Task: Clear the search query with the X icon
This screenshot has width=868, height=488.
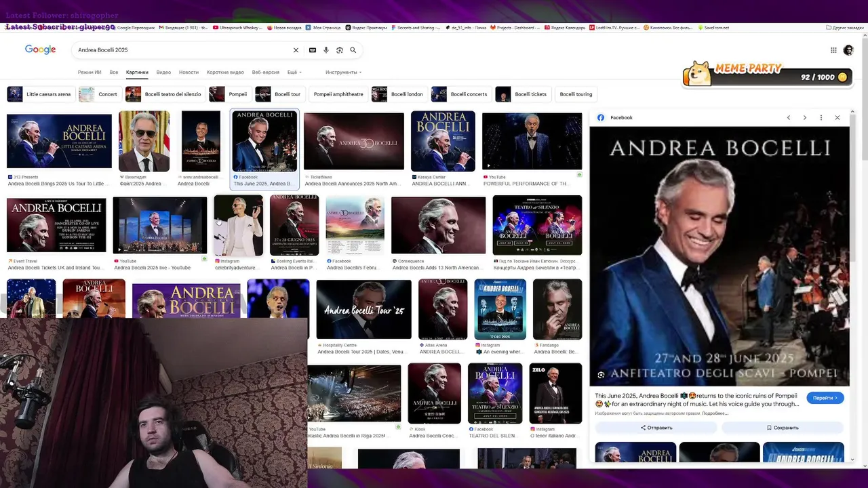Action: click(x=296, y=50)
